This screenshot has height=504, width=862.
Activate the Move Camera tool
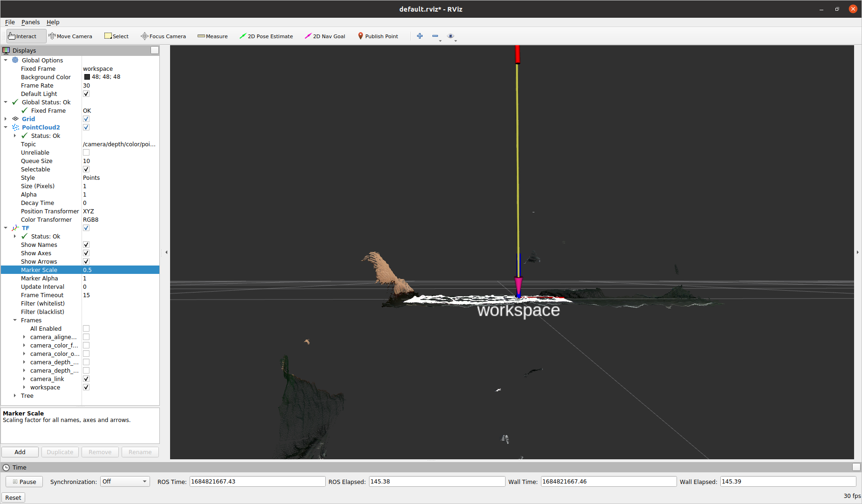click(70, 36)
